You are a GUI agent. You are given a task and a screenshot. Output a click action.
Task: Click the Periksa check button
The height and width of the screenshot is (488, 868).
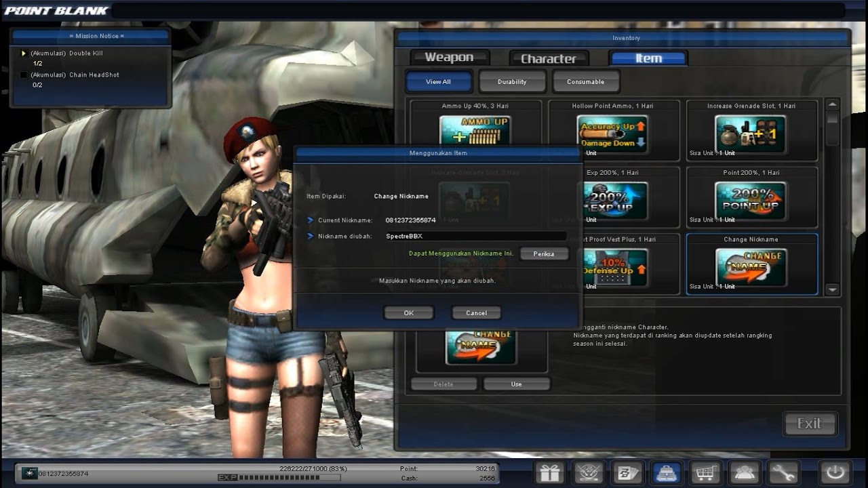pos(544,253)
